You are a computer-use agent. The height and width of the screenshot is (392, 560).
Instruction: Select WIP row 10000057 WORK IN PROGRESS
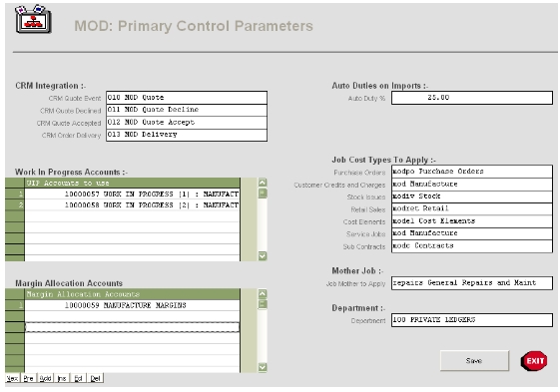[132, 195]
